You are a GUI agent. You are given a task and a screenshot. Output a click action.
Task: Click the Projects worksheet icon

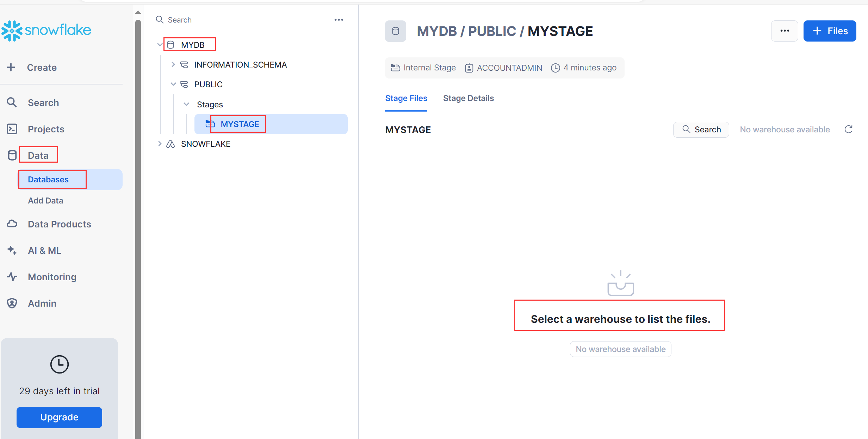pyautogui.click(x=12, y=129)
